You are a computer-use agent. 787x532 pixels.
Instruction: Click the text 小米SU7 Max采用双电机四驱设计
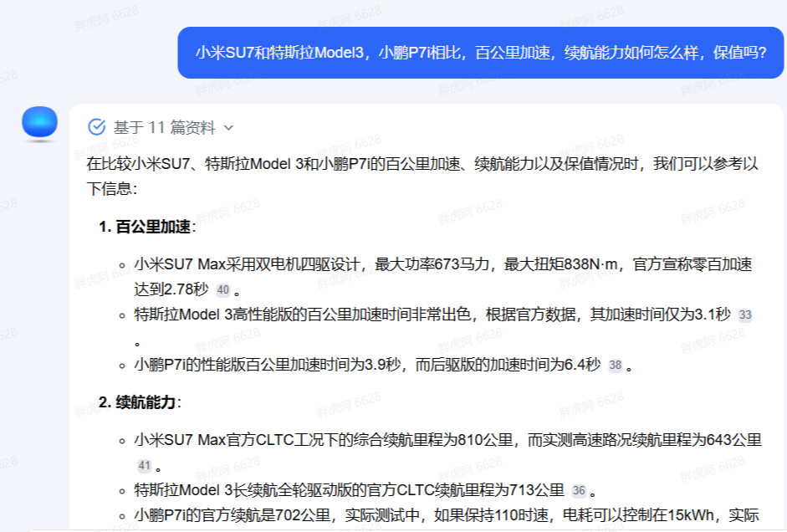pyautogui.click(x=247, y=264)
